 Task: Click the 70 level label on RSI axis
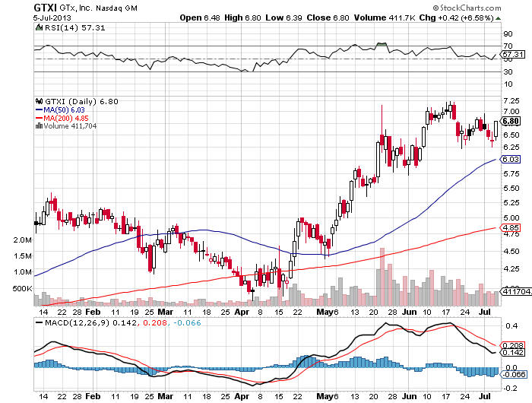coord(508,46)
